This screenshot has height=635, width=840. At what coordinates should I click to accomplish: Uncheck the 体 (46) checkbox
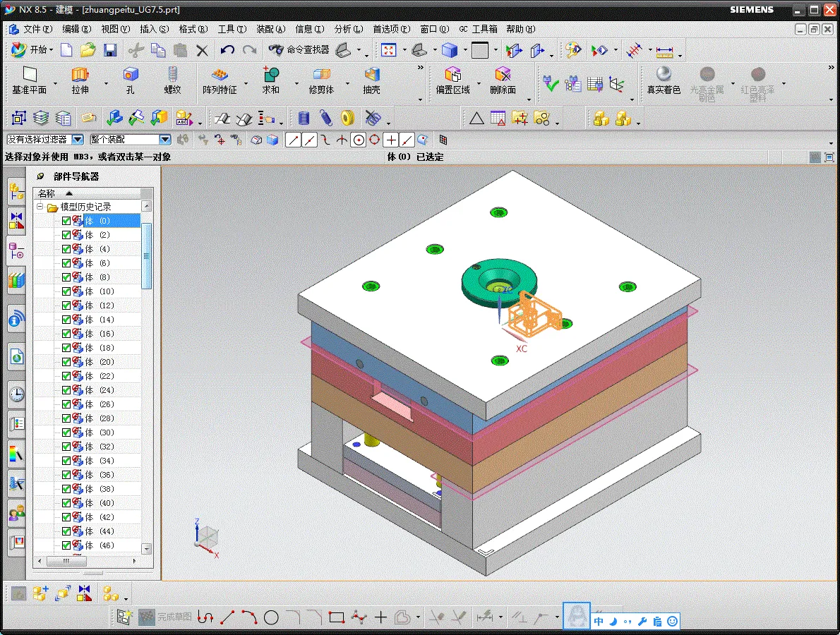pyautogui.click(x=66, y=545)
